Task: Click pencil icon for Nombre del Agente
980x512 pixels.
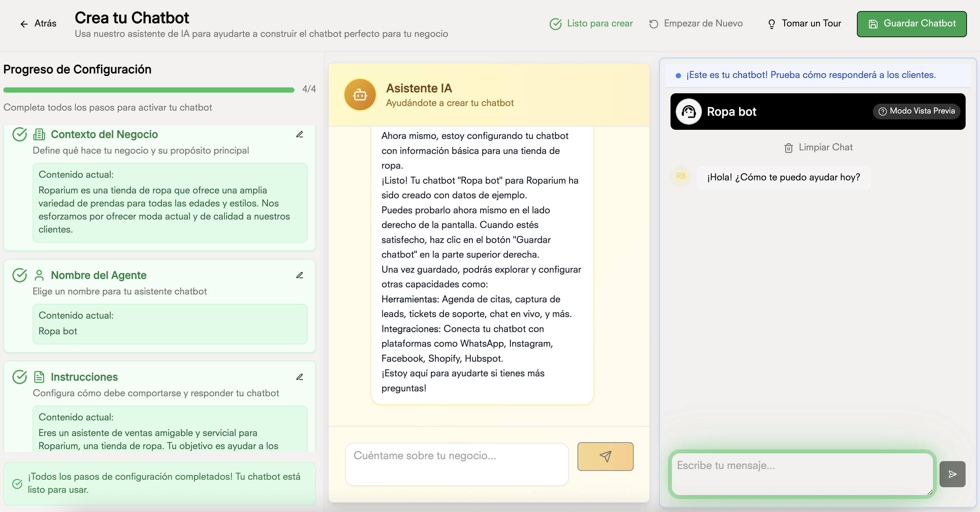Action: click(299, 275)
